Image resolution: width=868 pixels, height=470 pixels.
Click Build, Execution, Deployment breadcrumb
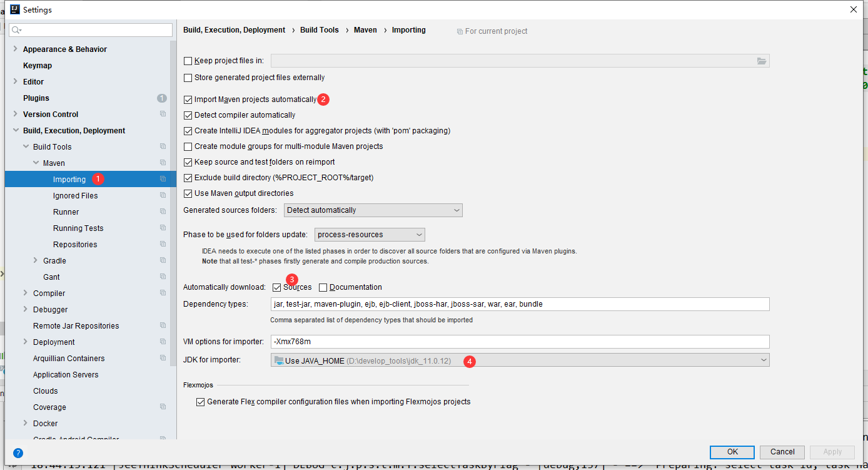[234, 30]
